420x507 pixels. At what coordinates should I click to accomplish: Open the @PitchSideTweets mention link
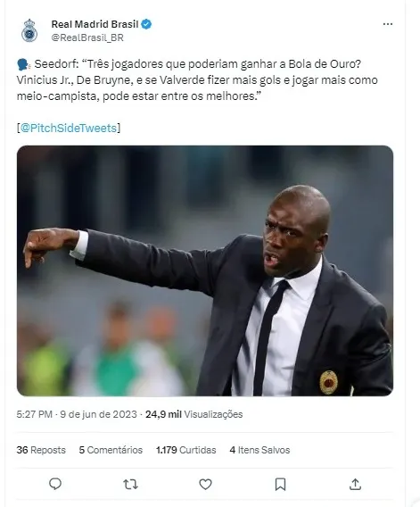[69, 128]
